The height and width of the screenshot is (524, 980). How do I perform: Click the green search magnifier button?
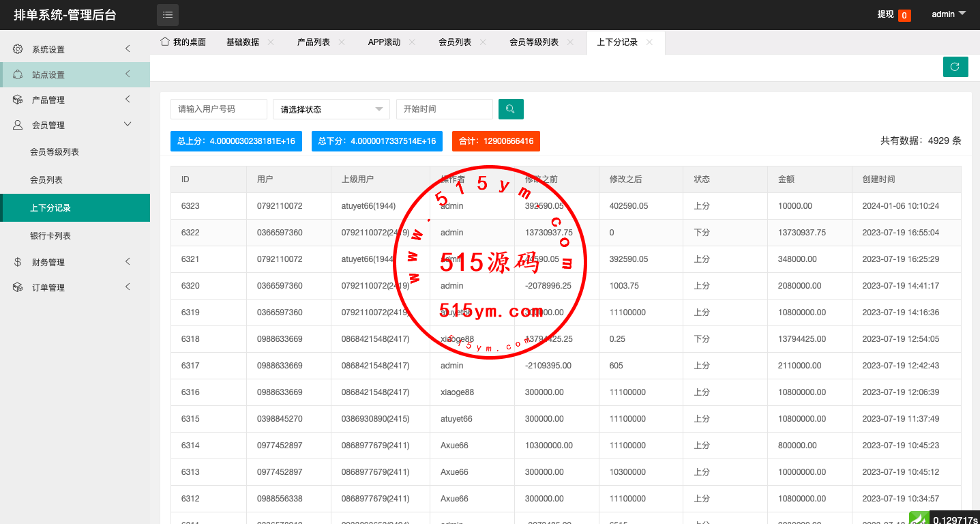[511, 109]
